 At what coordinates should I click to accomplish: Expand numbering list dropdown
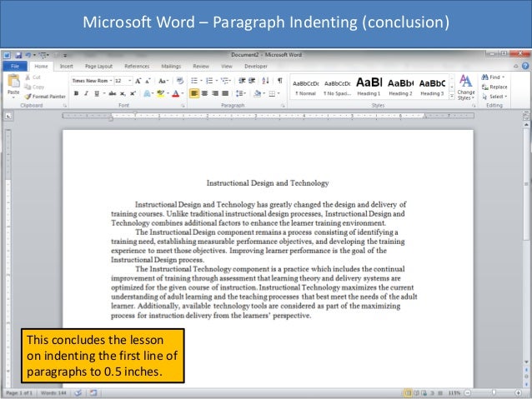(x=217, y=81)
